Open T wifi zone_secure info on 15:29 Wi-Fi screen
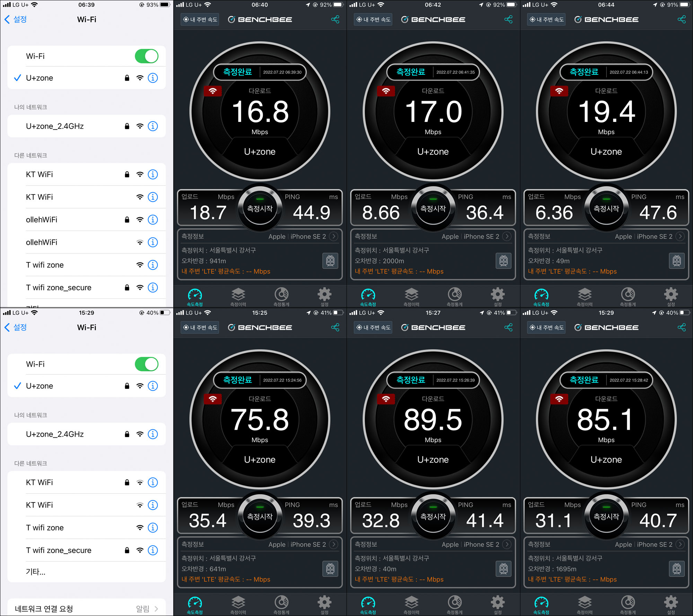The width and height of the screenshot is (693, 616). point(153,550)
